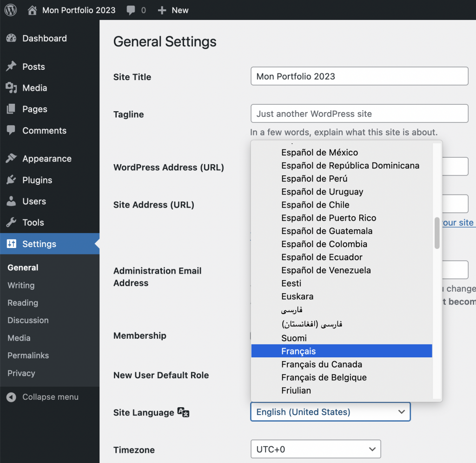Click the WordPress logo icon
The width and height of the screenshot is (476, 463).
11,10
